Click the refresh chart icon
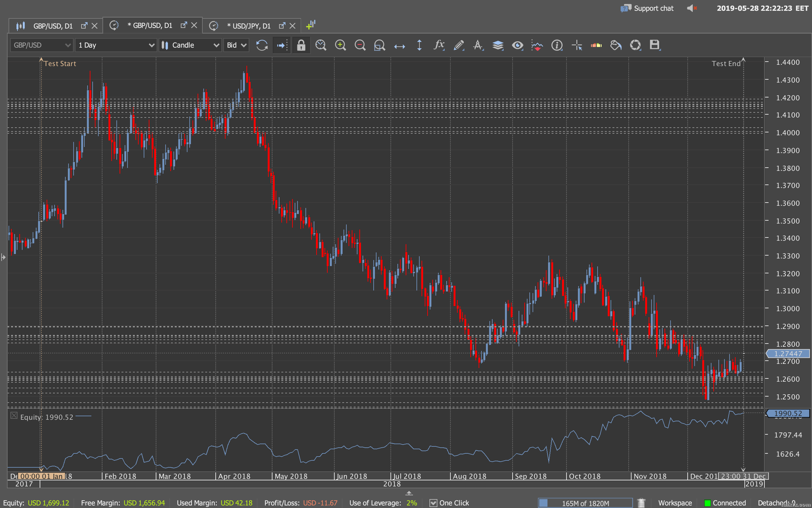This screenshot has height=508, width=812. 262,45
